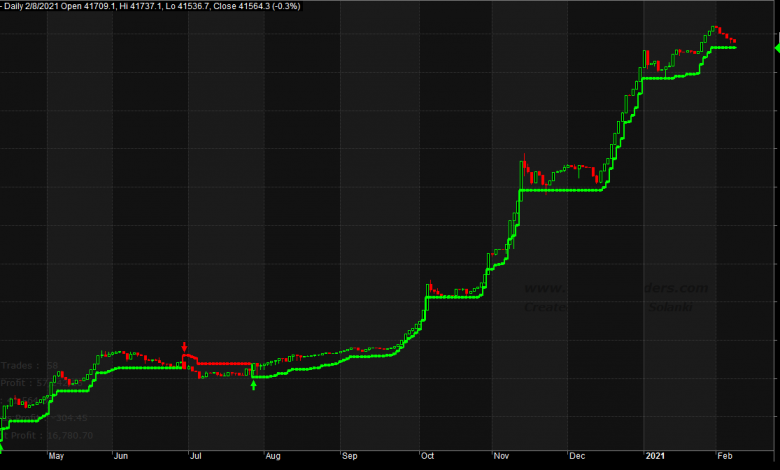Click the green up arrow at bottom-left corner
This screenshot has width=780, height=470.
[x=2, y=449]
